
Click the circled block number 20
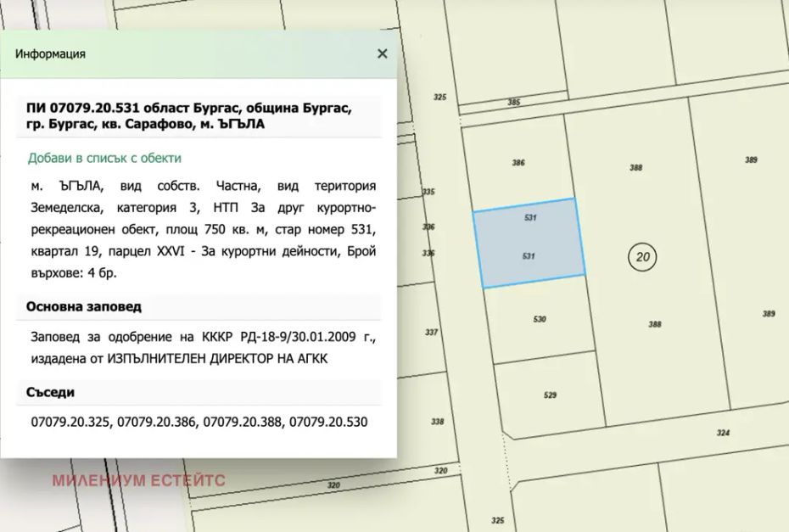[641, 256]
